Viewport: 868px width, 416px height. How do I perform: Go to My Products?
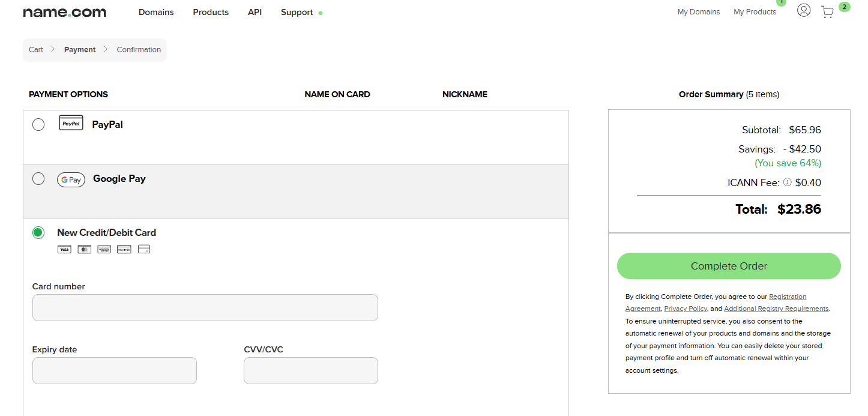755,12
